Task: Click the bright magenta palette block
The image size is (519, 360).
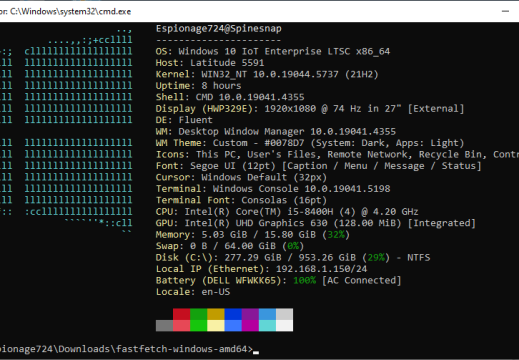Action: coord(250,326)
